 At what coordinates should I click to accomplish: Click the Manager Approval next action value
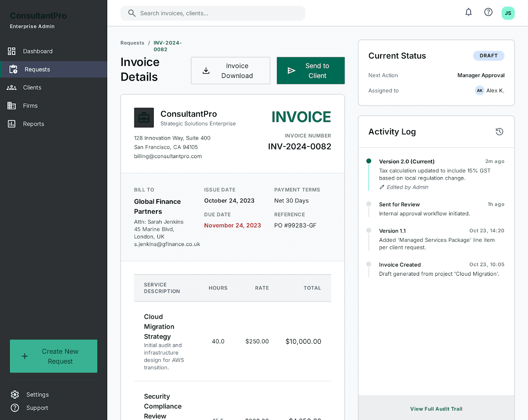click(x=481, y=75)
